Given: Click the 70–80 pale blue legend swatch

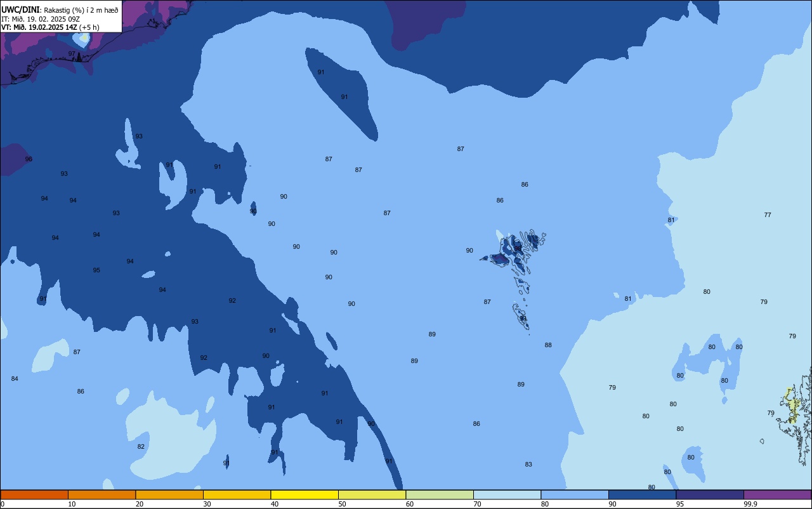Looking at the screenshot, I should [x=507, y=494].
